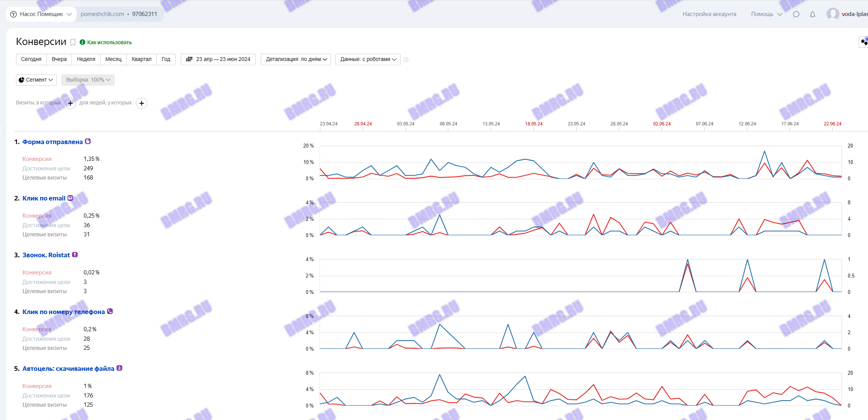
Task: Click the bookmark icon next to Конверсии
Action: pyautogui.click(x=73, y=42)
